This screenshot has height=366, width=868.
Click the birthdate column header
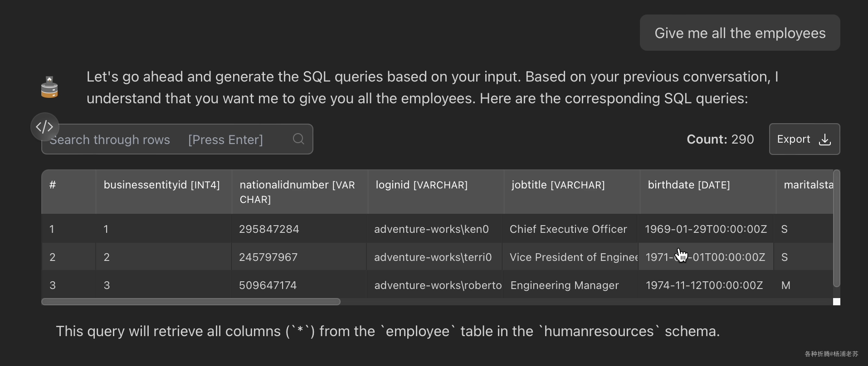[x=688, y=185]
